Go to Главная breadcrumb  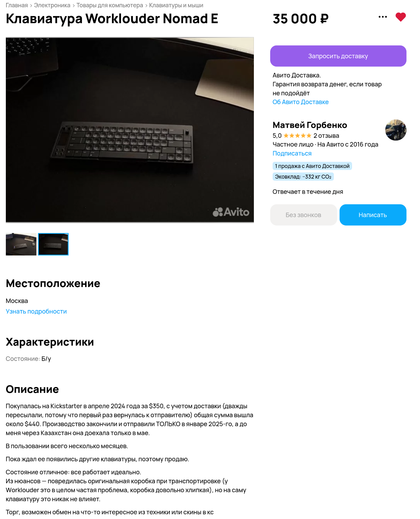(x=17, y=5)
